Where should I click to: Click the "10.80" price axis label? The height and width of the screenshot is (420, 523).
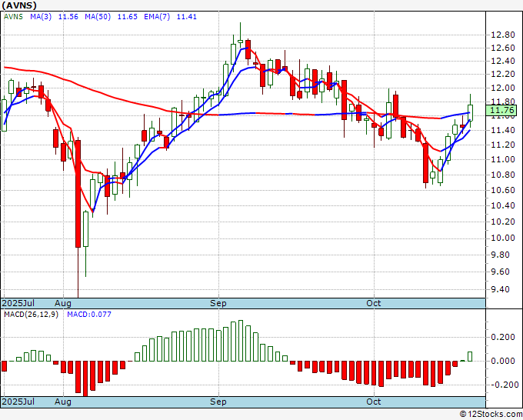[x=503, y=175]
